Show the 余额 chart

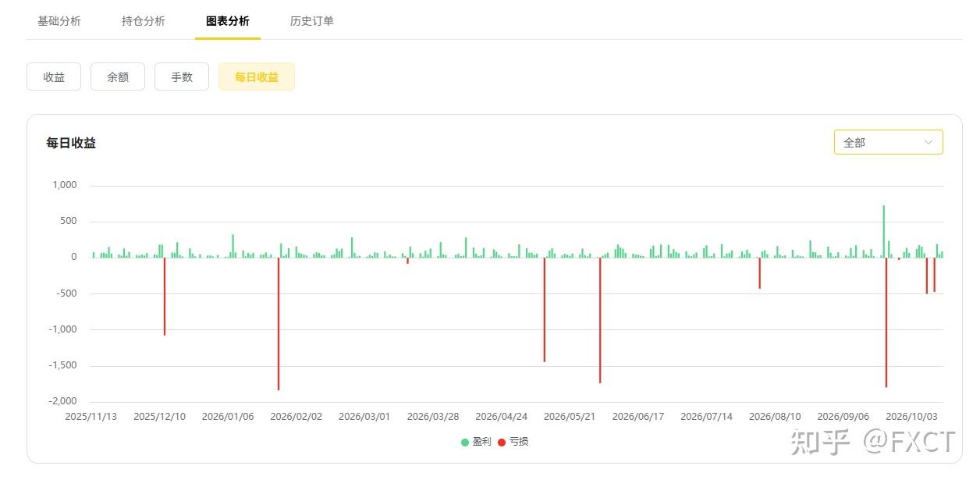(118, 76)
